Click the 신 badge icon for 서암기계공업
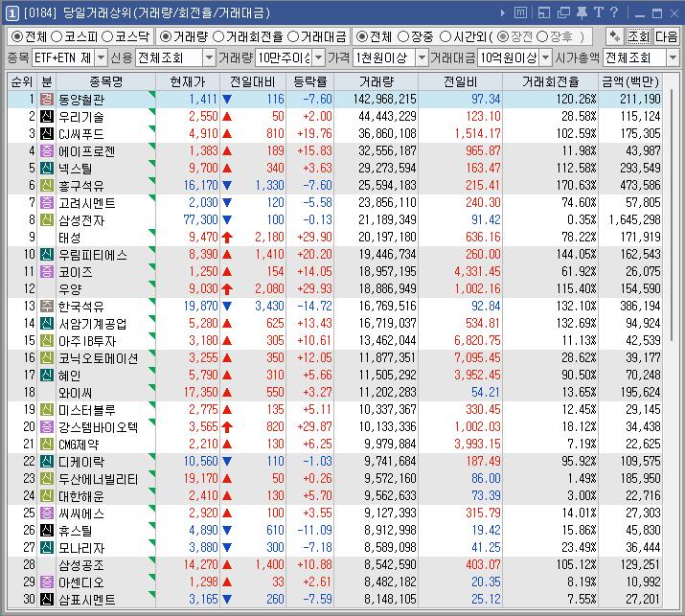The width and height of the screenshot is (685, 616). (47, 323)
